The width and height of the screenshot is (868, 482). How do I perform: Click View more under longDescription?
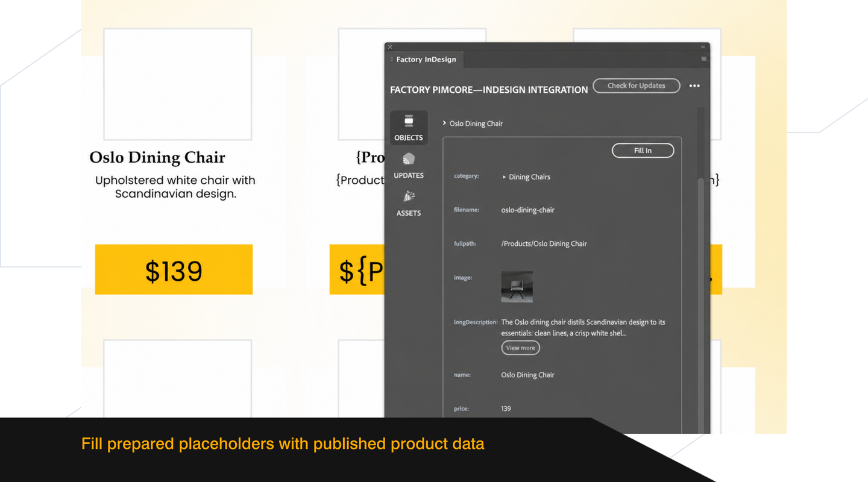[x=520, y=348]
